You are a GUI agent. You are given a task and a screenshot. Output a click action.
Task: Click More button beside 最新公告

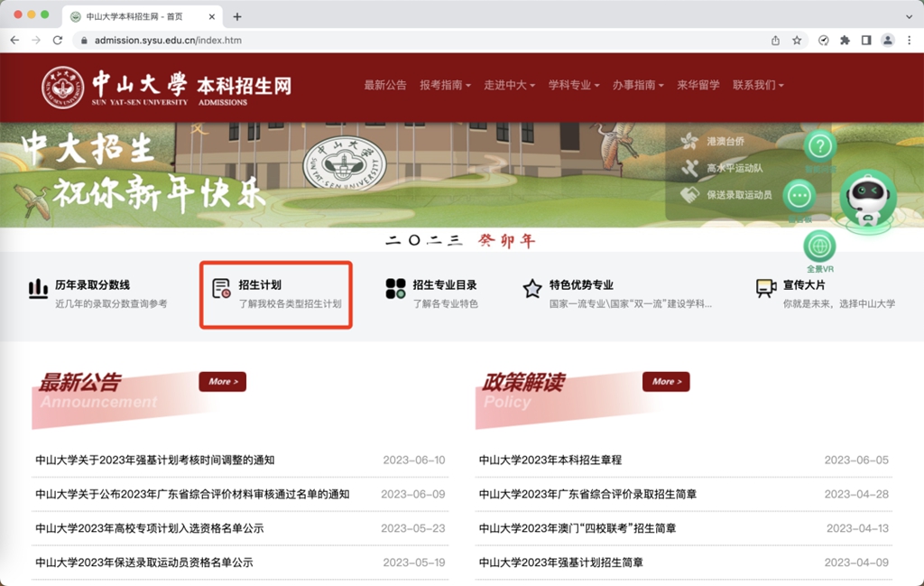click(x=223, y=381)
